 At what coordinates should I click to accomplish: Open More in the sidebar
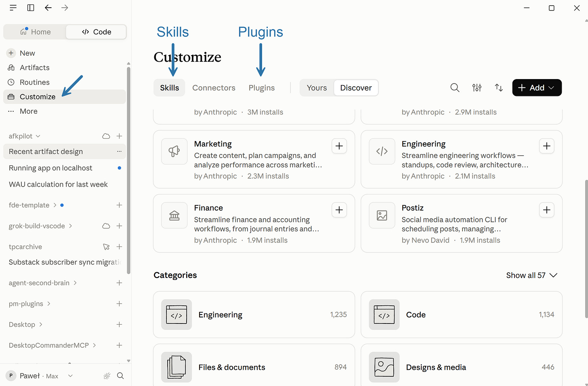(65, 111)
